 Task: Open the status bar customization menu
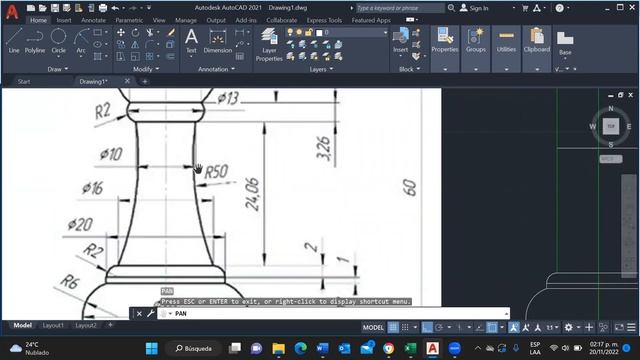631,327
